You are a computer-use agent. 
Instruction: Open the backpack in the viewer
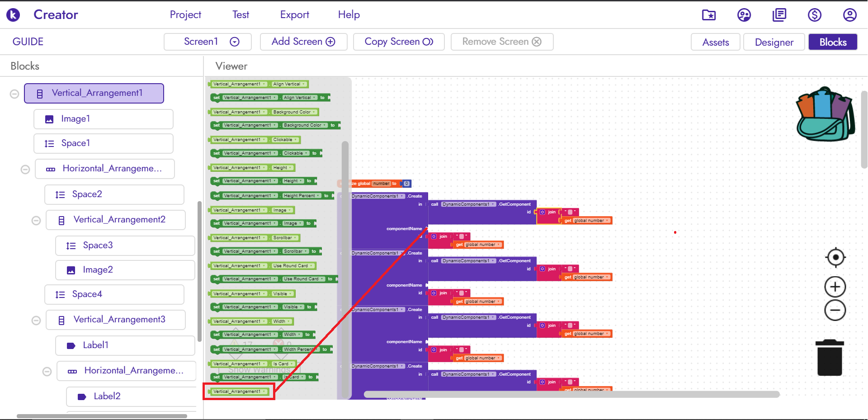[x=825, y=114]
